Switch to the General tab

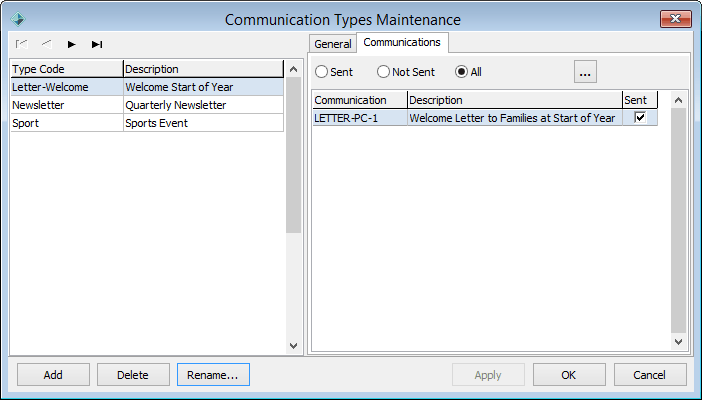(333, 44)
